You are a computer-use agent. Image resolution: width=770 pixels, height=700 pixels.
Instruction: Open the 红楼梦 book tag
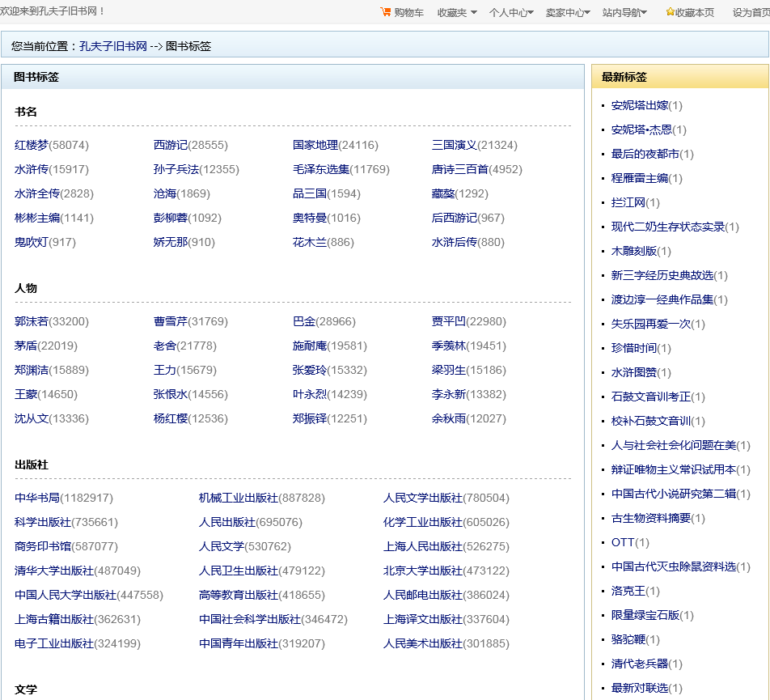(32, 145)
